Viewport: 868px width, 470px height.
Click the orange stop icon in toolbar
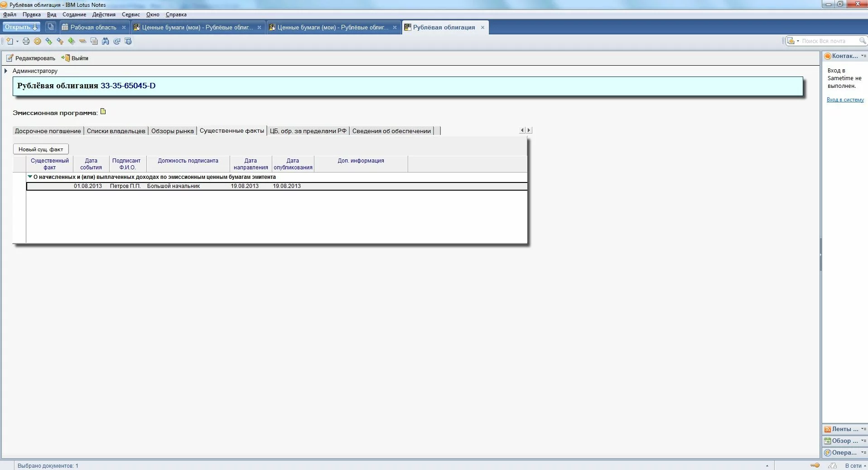(x=38, y=41)
